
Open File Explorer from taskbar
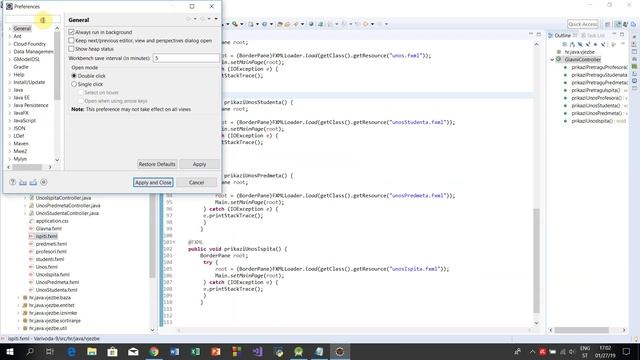92,351
